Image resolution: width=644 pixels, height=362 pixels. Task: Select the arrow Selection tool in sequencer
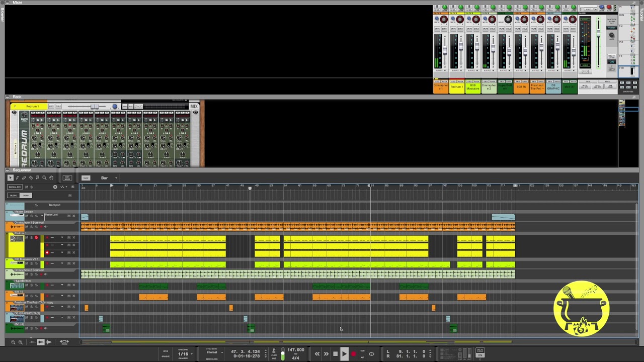(x=10, y=178)
